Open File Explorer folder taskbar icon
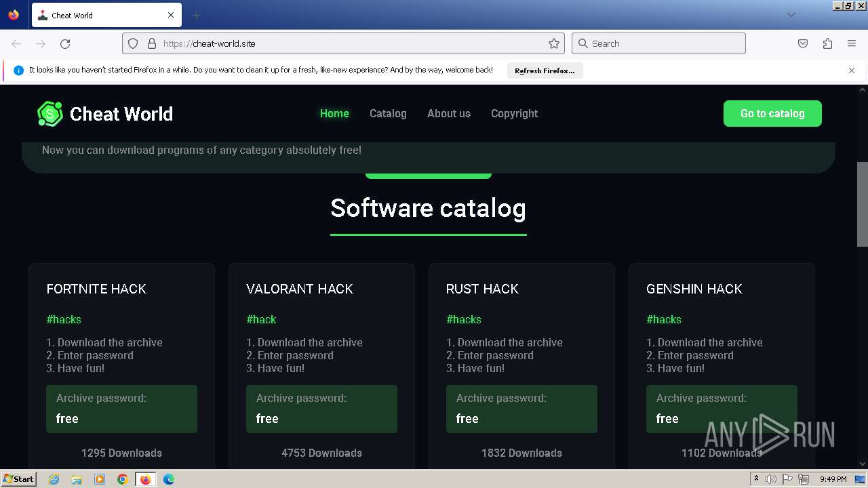Image resolution: width=868 pixels, height=488 pixels. coord(77,479)
